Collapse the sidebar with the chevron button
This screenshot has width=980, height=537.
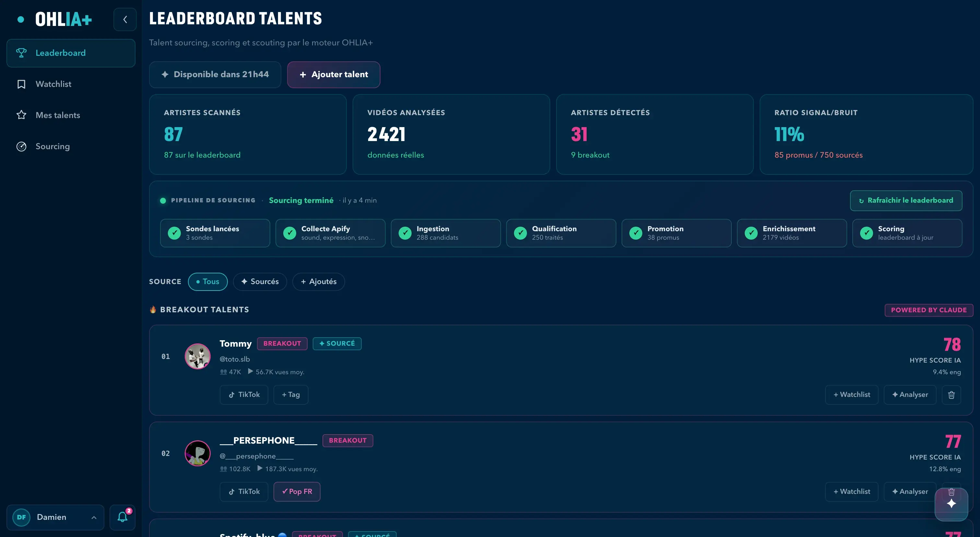click(125, 19)
